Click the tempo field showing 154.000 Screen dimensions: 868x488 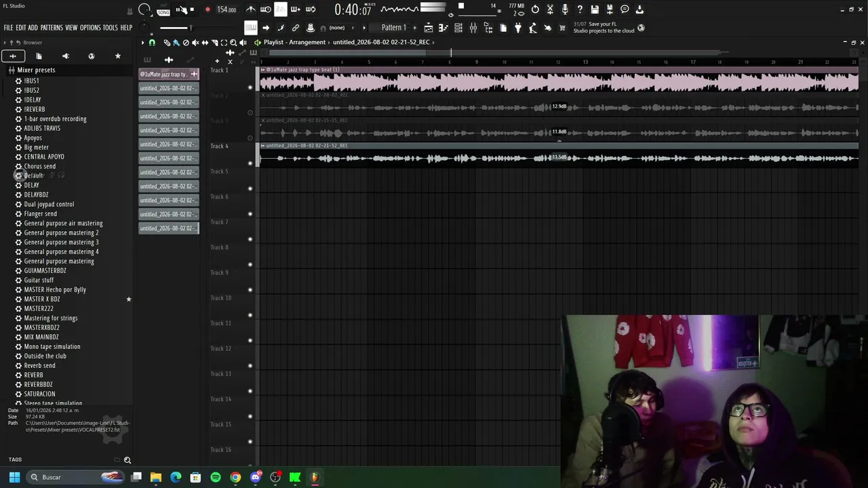pos(226,9)
